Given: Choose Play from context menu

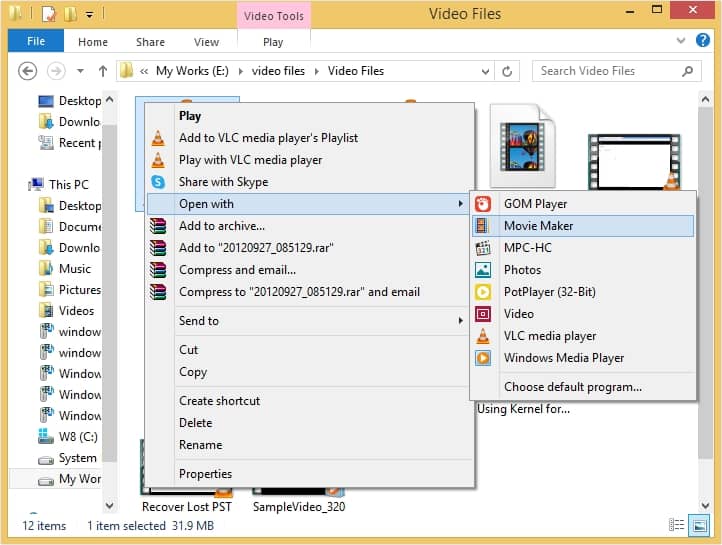Looking at the screenshot, I should (190, 116).
